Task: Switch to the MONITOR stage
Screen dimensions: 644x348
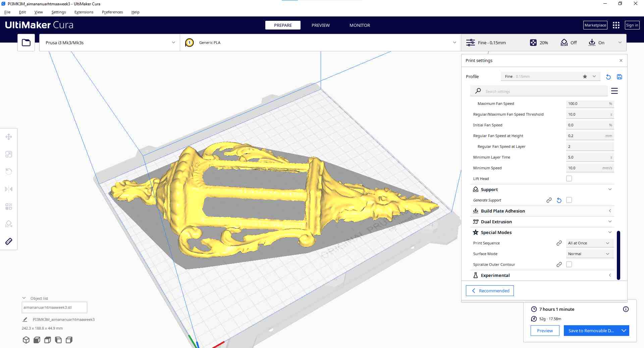Action: click(x=360, y=25)
